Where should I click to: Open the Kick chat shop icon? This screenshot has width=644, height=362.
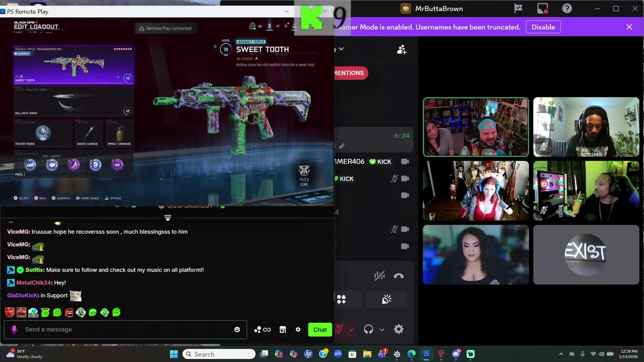(x=283, y=329)
